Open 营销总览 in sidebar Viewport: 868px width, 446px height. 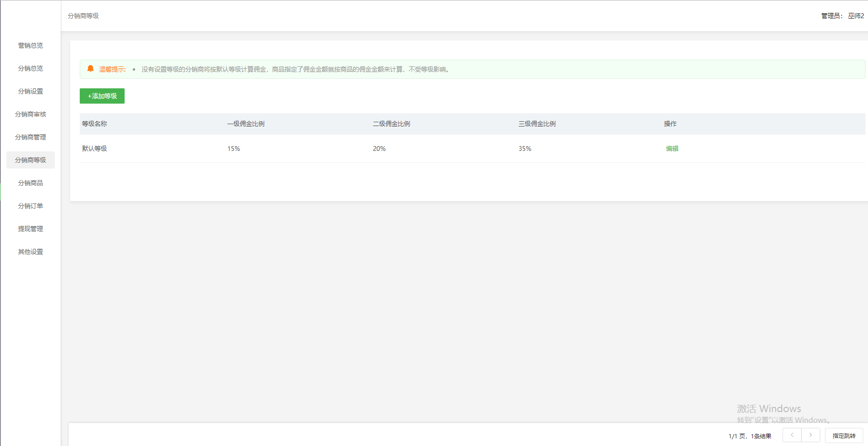coord(31,45)
